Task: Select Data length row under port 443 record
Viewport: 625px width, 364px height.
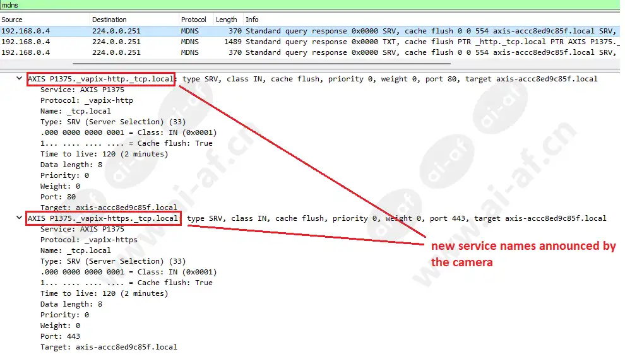Action: 71,304
